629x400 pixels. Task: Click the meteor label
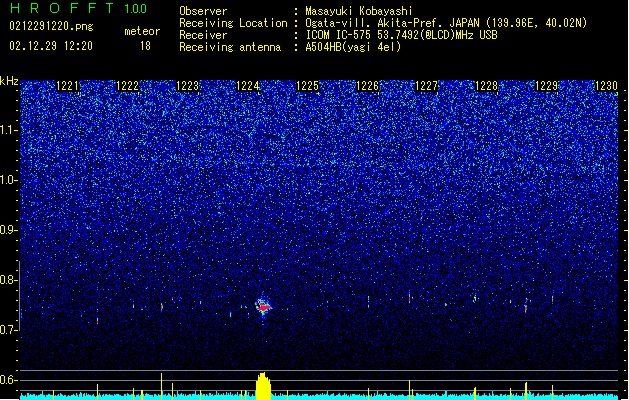[142, 31]
